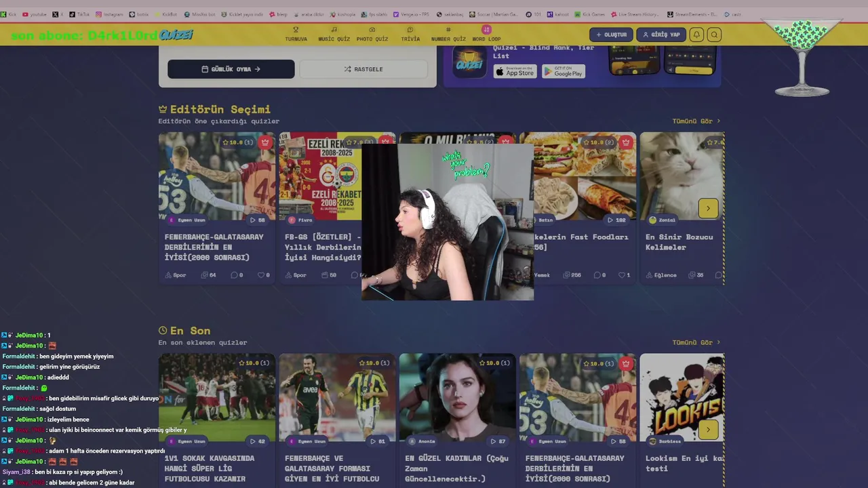868x488 pixels.
Task: Open the Turnuva trophy tab
Action: pyautogui.click(x=296, y=34)
